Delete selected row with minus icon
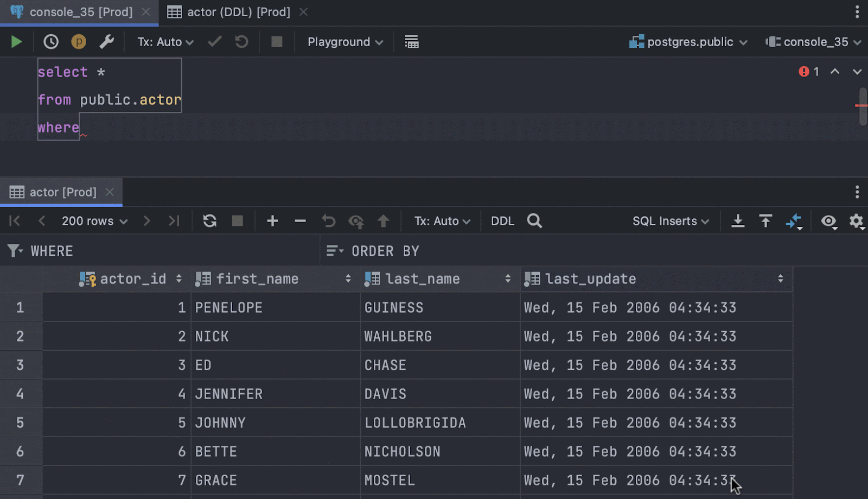 pyautogui.click(x=300, y=221)
